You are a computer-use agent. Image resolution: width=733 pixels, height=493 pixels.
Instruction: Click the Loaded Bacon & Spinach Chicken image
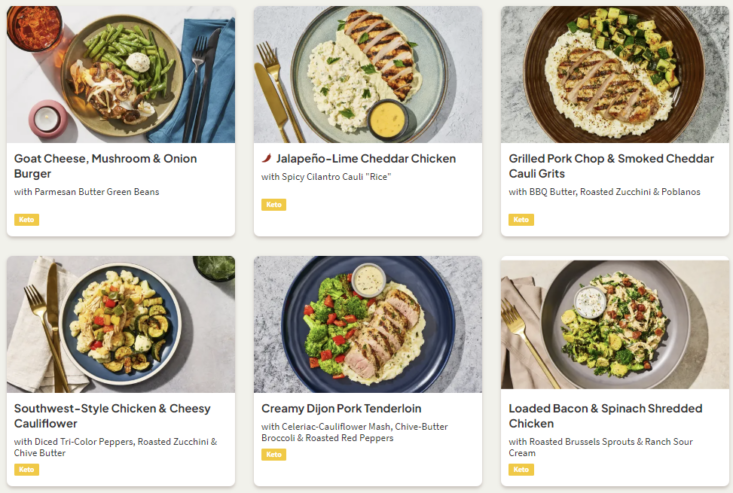615,324
